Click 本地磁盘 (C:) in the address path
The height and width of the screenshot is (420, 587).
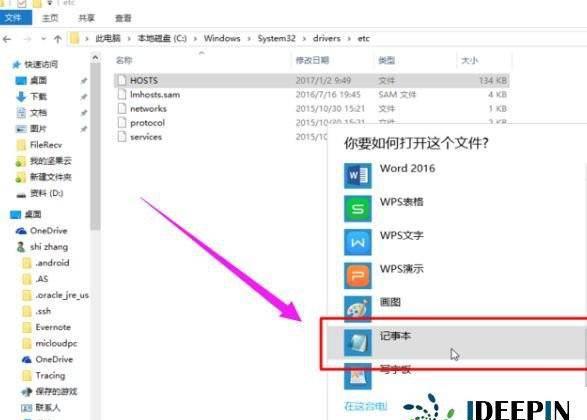(x=162, y=38)
